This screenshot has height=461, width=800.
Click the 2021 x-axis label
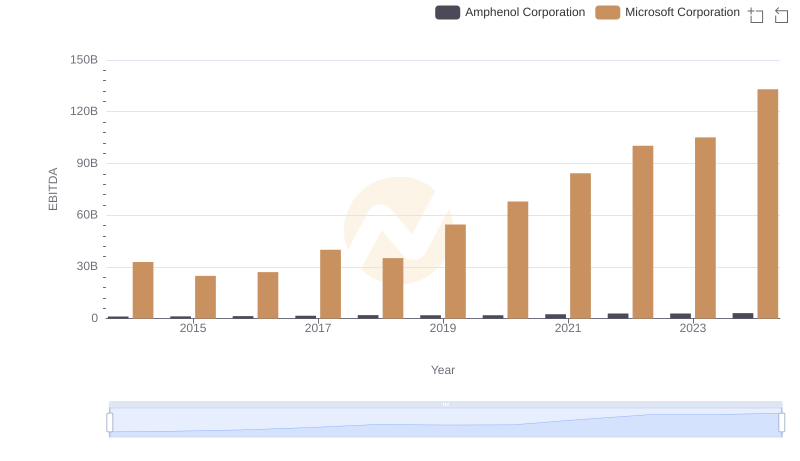(568, 328)
